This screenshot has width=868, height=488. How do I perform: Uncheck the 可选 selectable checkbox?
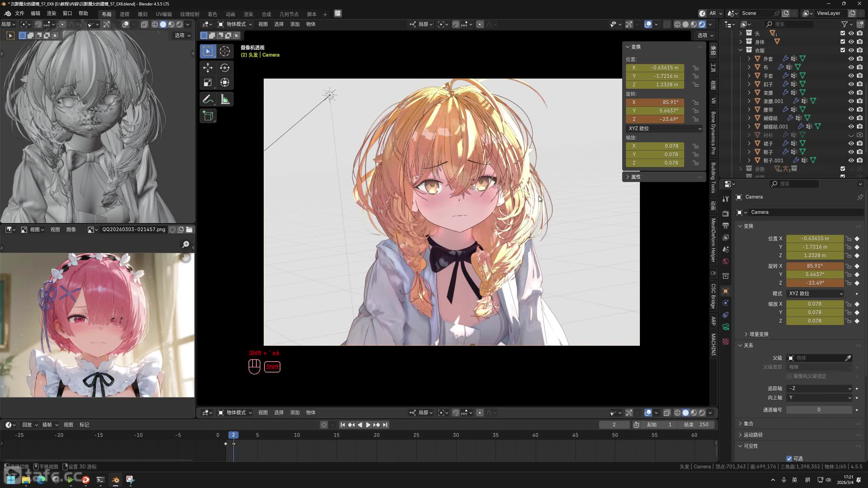coord(789,459)
